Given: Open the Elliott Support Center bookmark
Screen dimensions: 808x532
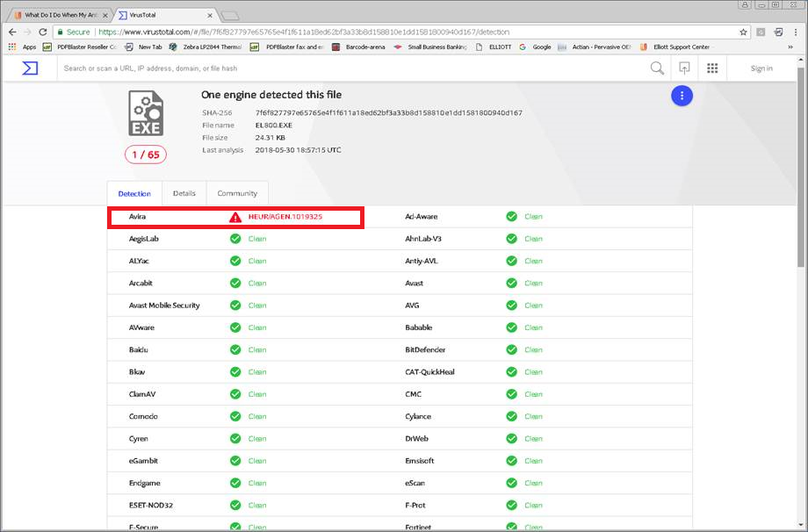Looking at the screenshot, I should point(675,47).
